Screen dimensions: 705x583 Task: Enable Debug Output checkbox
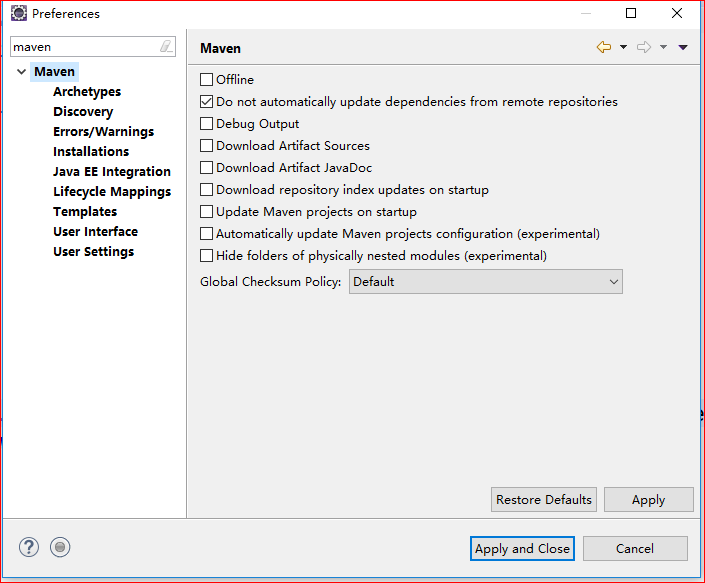(206, 124)
